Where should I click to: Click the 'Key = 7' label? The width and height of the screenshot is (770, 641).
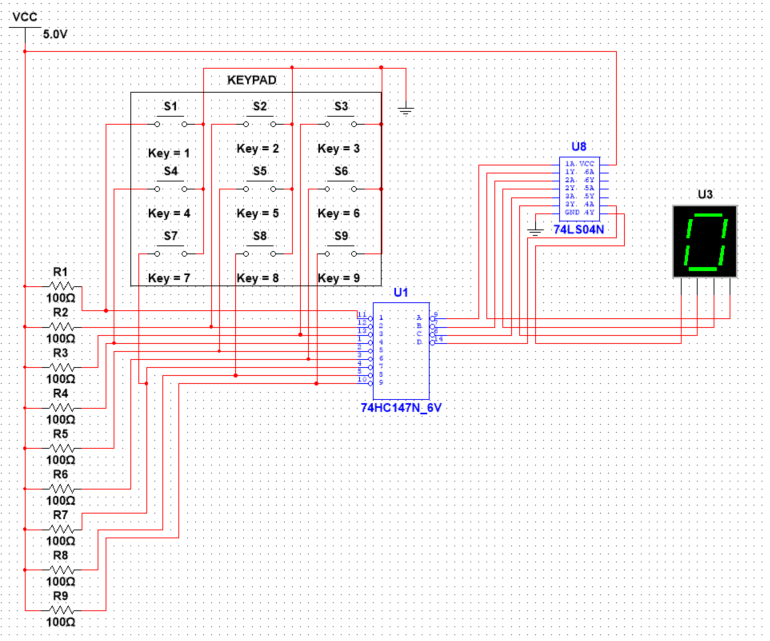[169, 278]
